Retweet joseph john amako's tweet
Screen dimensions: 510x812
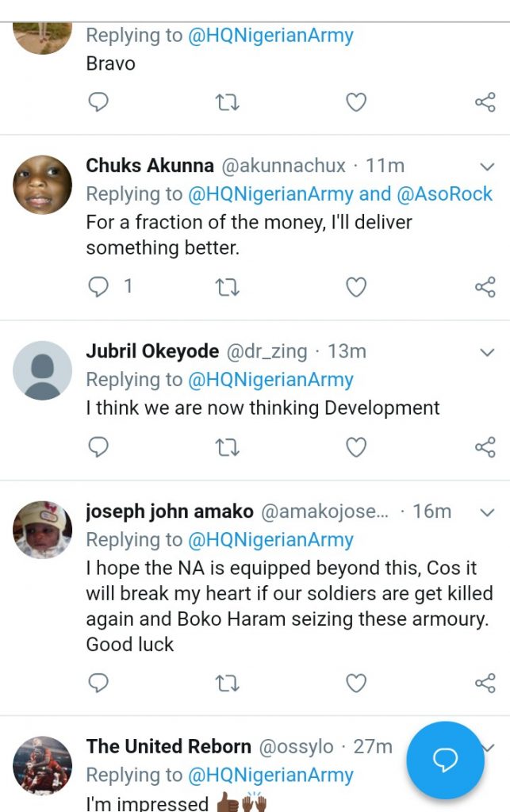[228, 683]
